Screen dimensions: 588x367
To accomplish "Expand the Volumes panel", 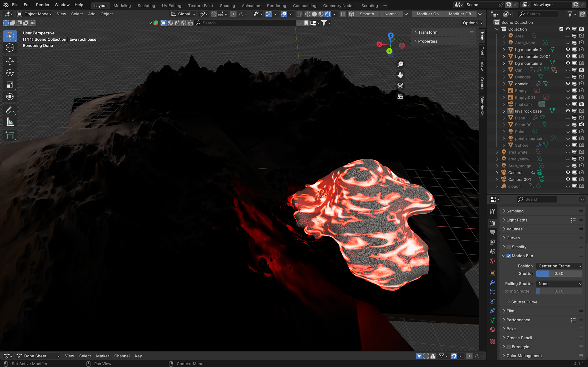I will click(542, 229).
